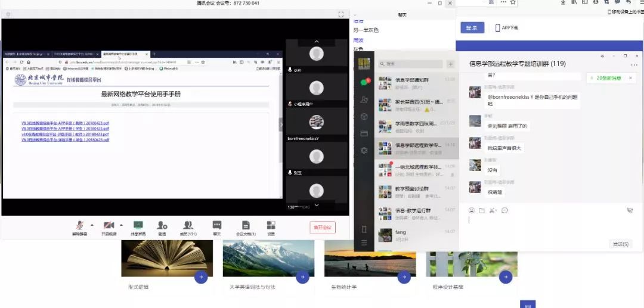The image size is (644, 308).
Task: Open meeting documents icon
Action: [246, 226]
